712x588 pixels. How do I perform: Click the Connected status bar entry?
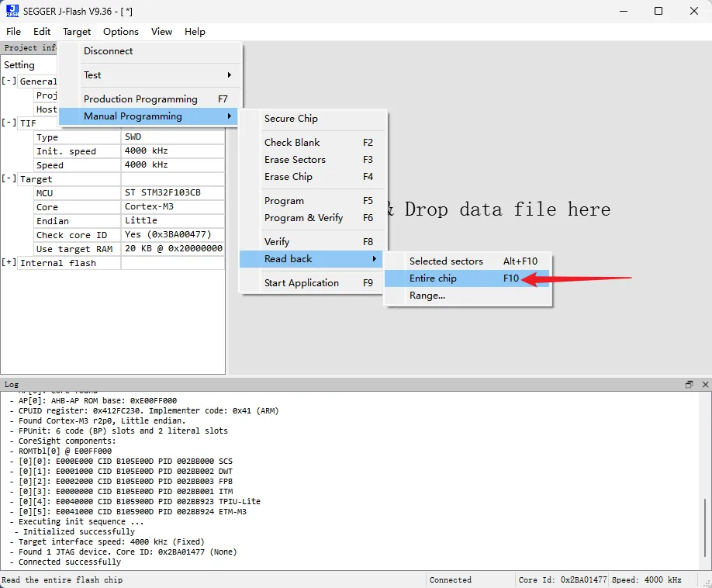[451, 579]
